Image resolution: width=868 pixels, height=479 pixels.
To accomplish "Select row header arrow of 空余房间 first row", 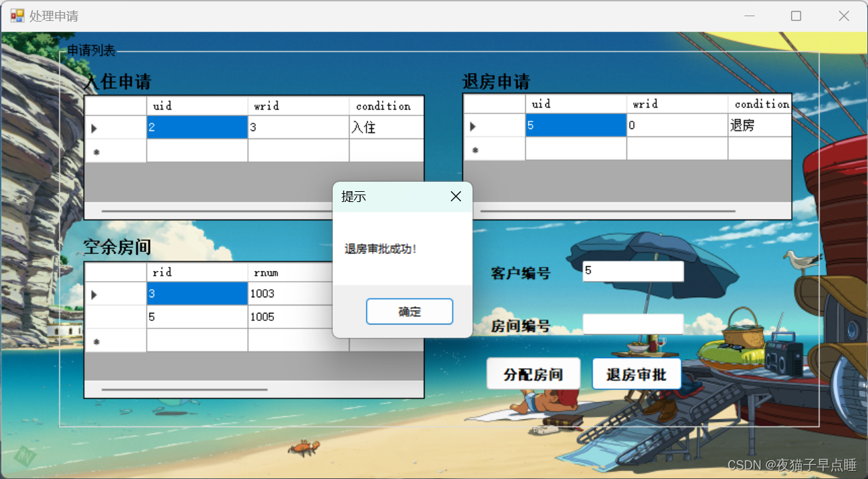I will [115, 294].
